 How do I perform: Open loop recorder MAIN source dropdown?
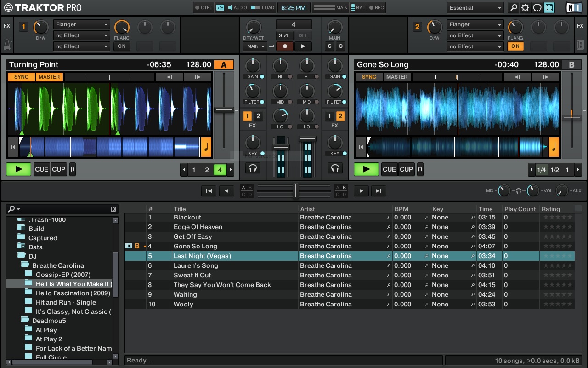coord(255,46)
